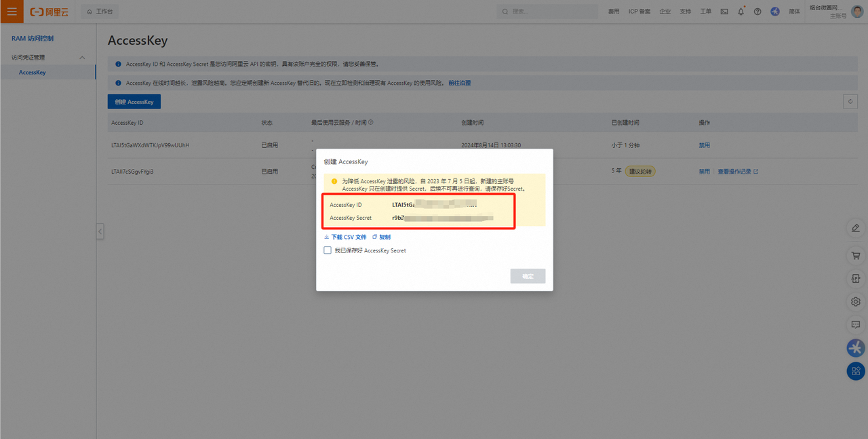This screenshot has height=439, width=868.
Task: Open the hamburger navigation menu
Action: 12,12
